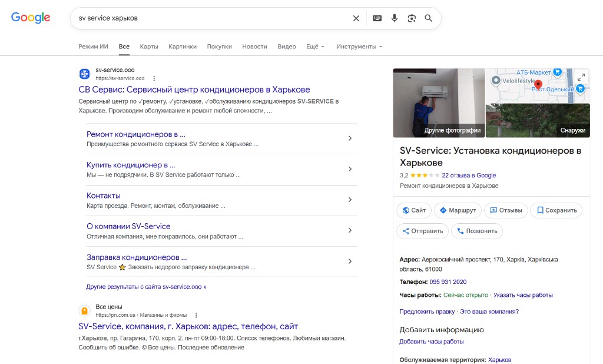Click Добавить часы работы link
Viewport: 603px width, 364px height.
432,342
